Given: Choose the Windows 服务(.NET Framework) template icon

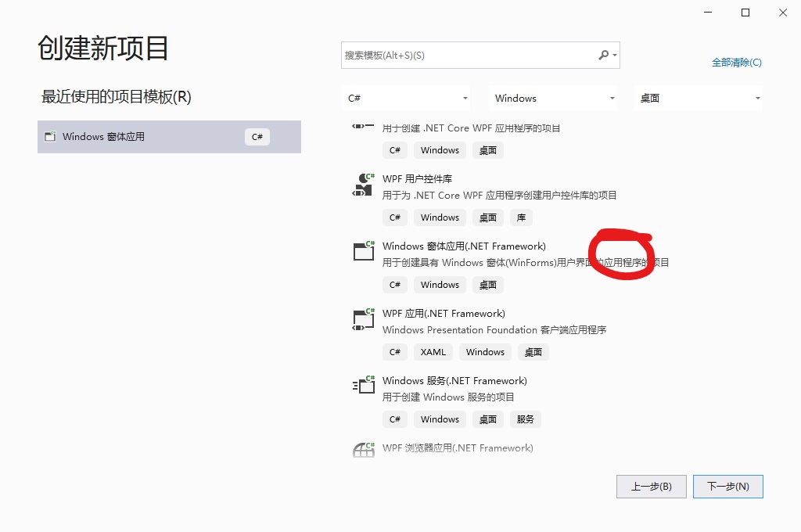Looking at the screenshot, I should tap(364, 385).
